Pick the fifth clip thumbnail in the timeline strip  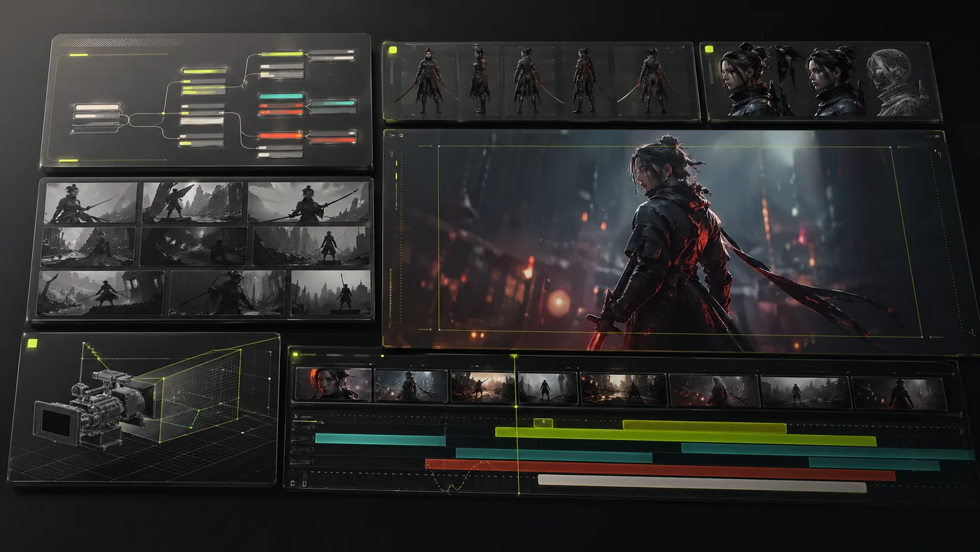click(623, 389)
